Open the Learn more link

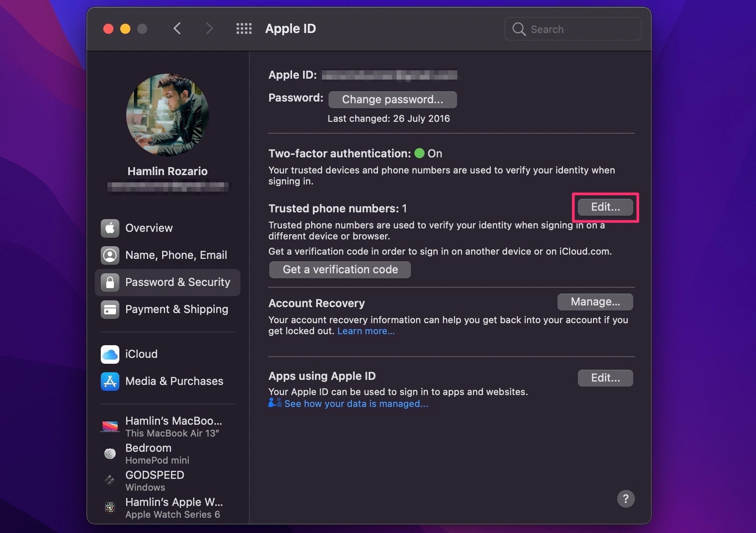[x=366, y=331]
